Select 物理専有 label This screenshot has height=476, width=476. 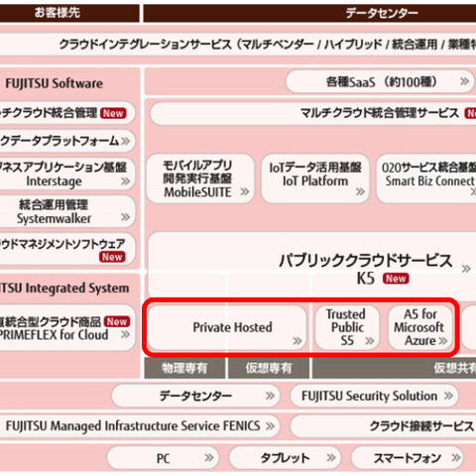(184, 368)
